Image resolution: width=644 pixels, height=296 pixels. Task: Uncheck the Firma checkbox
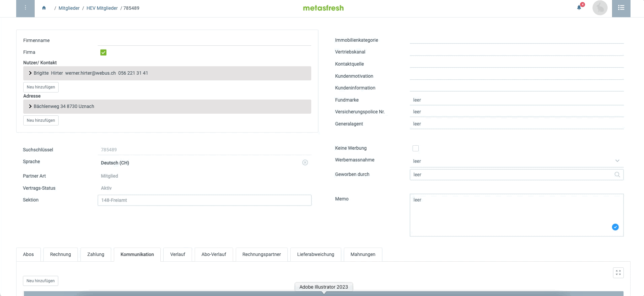(103, 52)
